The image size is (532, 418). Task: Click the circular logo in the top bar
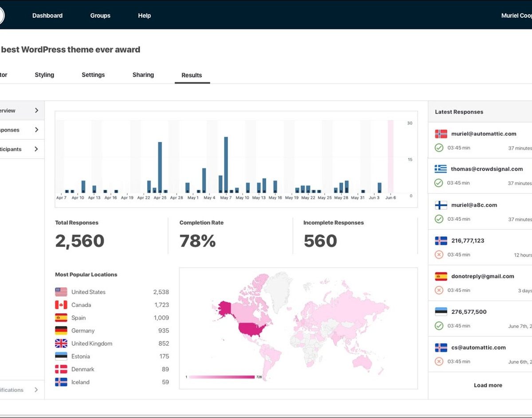[x=1, y=16]
